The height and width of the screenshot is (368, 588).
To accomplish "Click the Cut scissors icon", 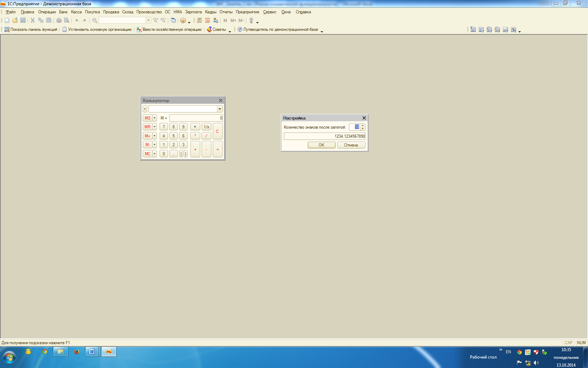I will pos(33,20).
